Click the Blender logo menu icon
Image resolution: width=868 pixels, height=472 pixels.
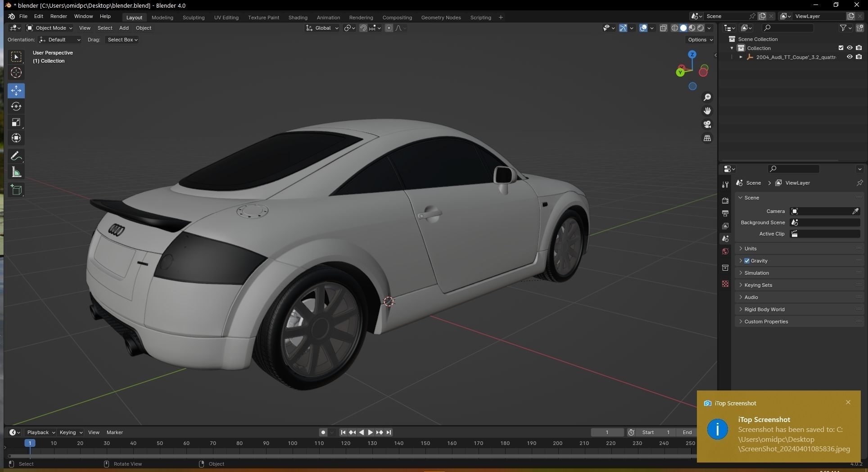pos(12,16)
